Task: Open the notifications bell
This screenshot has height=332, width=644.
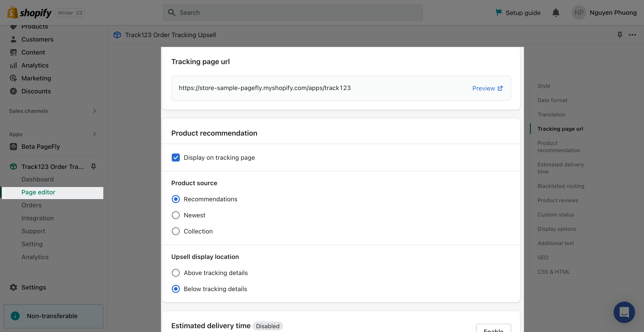Action: [x=555, y=13]
